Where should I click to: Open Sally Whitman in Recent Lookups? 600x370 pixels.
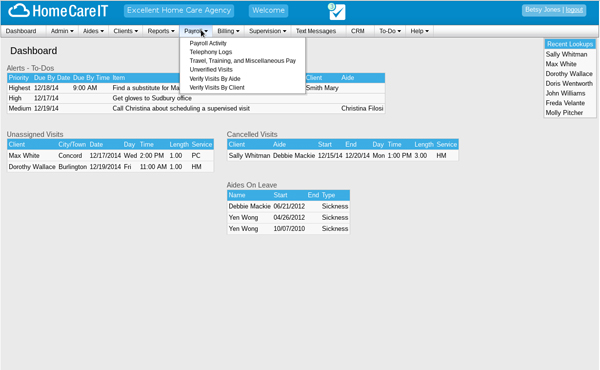pos(566,54)
